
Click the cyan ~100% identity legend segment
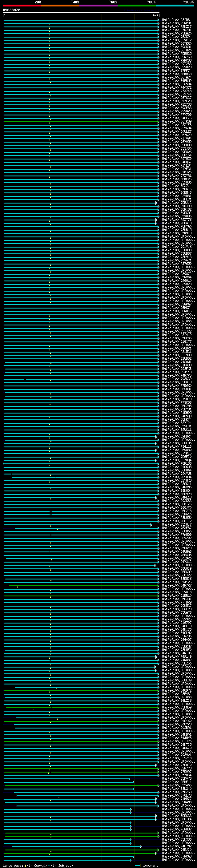point(175,6)
